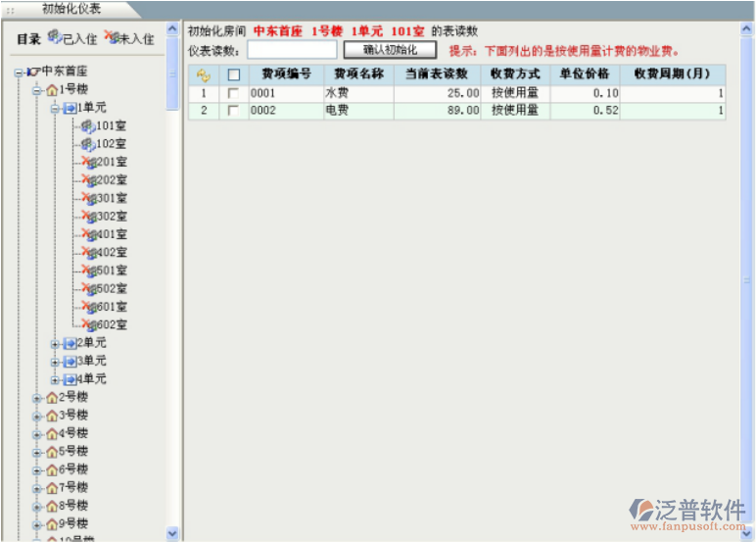Collapse the 1单元 tree node
The width and height of the screenshot is (756, 542).
[x=56, y=108]
